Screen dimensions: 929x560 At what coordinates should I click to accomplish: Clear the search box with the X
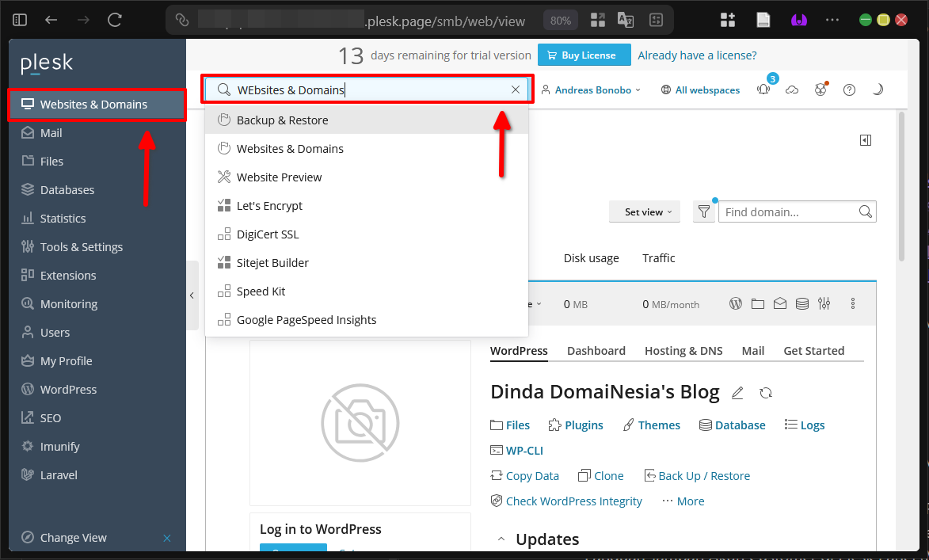tap(516, 90)
